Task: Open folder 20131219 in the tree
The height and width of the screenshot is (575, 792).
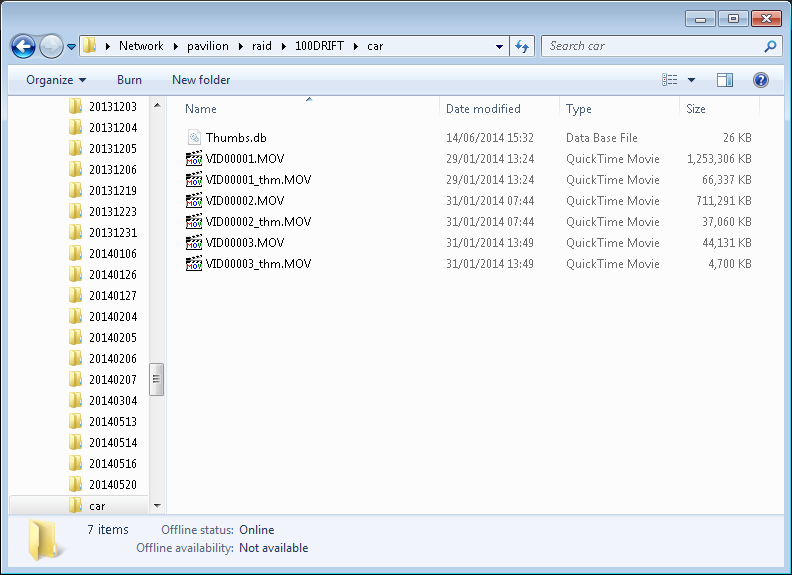Action: coord(113,190)
